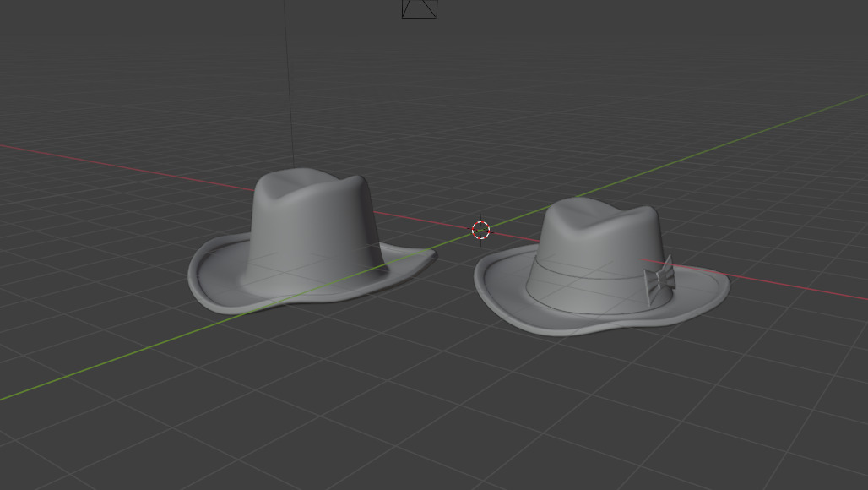Screen dimensions: 868x490
Task: Click the 3D cursor at the origin
Action: [480, 231]
